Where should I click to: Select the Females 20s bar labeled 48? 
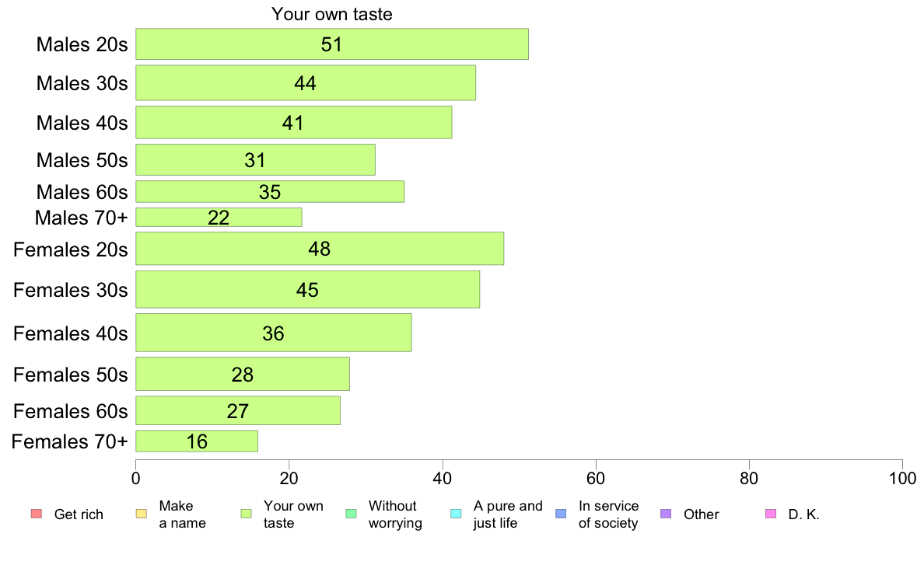pos(320,249)
